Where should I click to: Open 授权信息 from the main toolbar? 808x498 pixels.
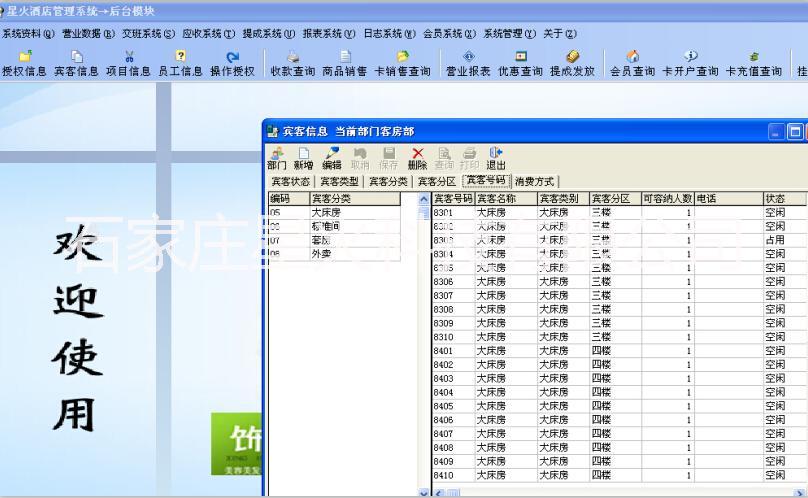point(24,64)
